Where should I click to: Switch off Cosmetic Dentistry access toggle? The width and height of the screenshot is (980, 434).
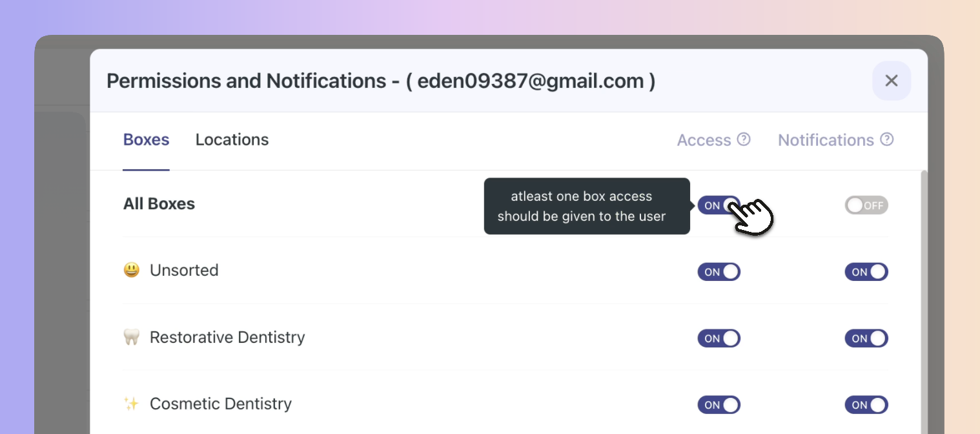coord(719,405)
